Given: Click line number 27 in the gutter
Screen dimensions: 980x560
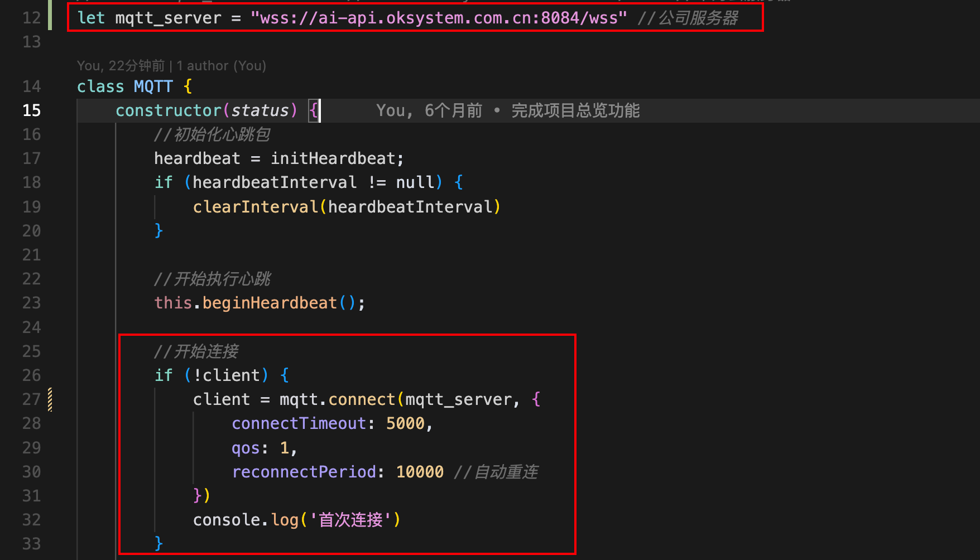Looking at the screenshot, I should [x=31, y=399].
